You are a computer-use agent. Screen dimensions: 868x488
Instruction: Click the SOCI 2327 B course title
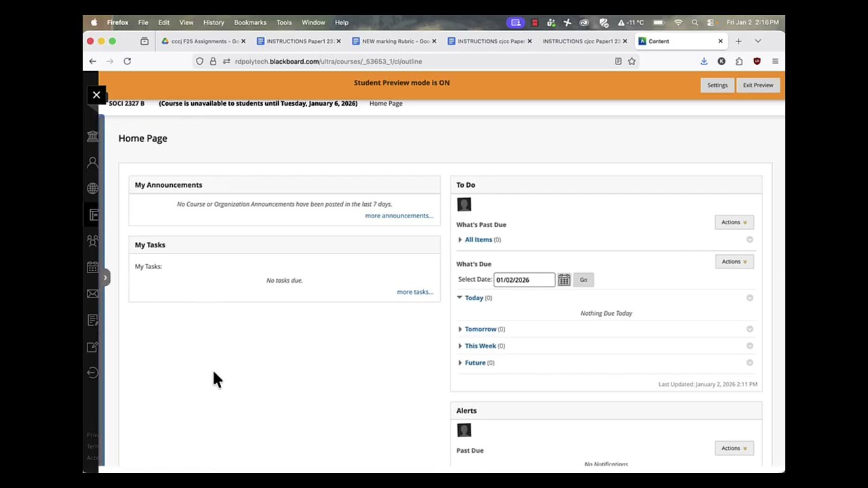[x=127, y=104]
